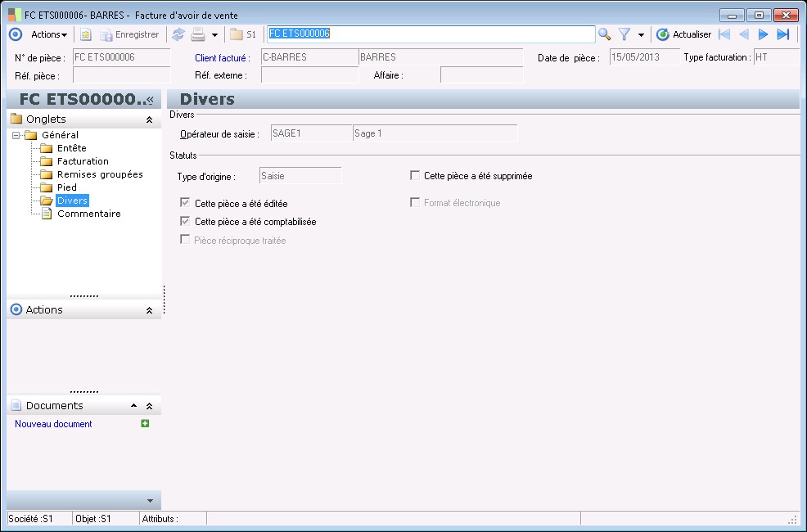Go to first record arrow
This screenshot has width=807, height=532.
tap(724, 34)
